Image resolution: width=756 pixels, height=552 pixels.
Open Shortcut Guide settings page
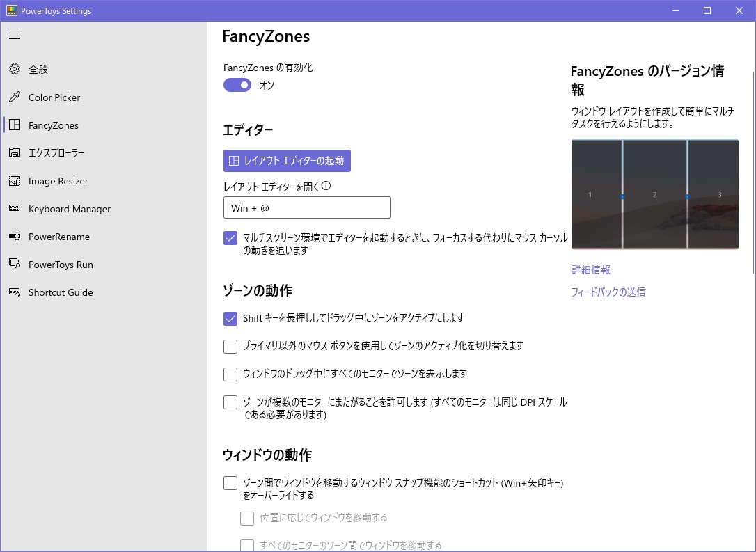(103, 292)
